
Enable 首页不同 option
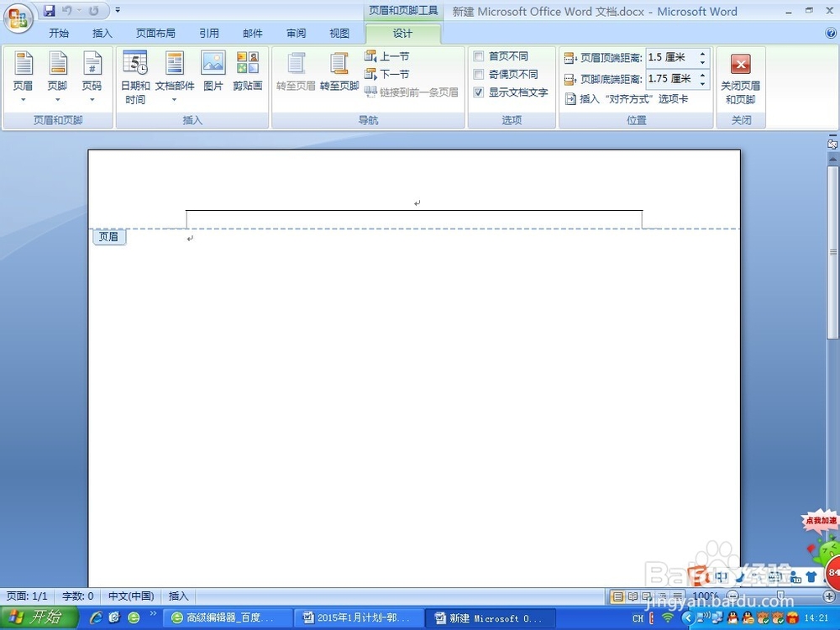tap(480, 55)
